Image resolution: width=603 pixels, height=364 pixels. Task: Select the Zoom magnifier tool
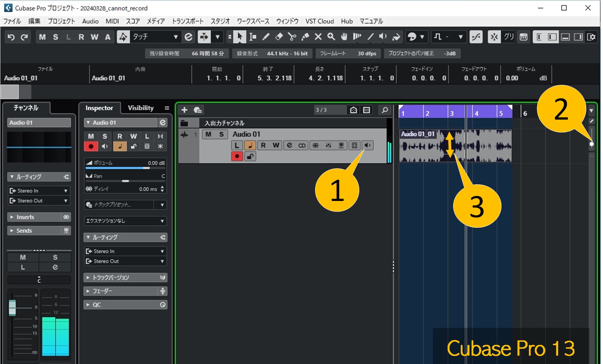point(331,37)
